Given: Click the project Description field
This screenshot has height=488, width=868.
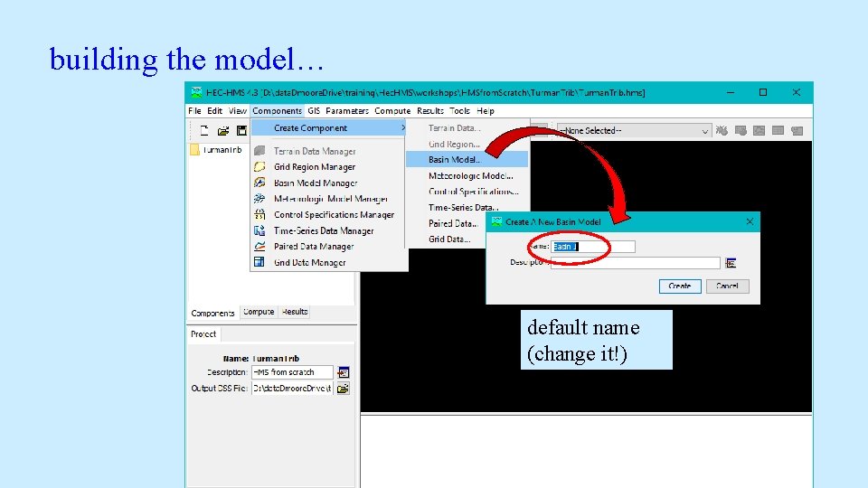Looking at the screenshot, I should (292, 372).
